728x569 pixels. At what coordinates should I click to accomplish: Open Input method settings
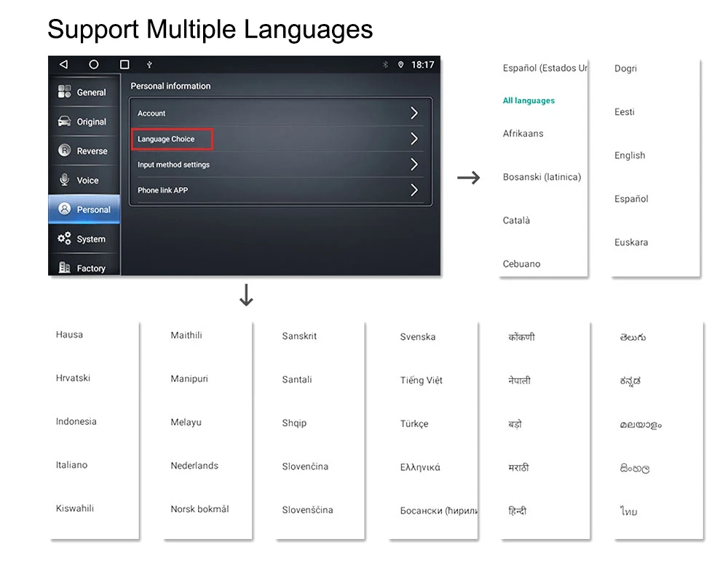(x=280, y=164)
